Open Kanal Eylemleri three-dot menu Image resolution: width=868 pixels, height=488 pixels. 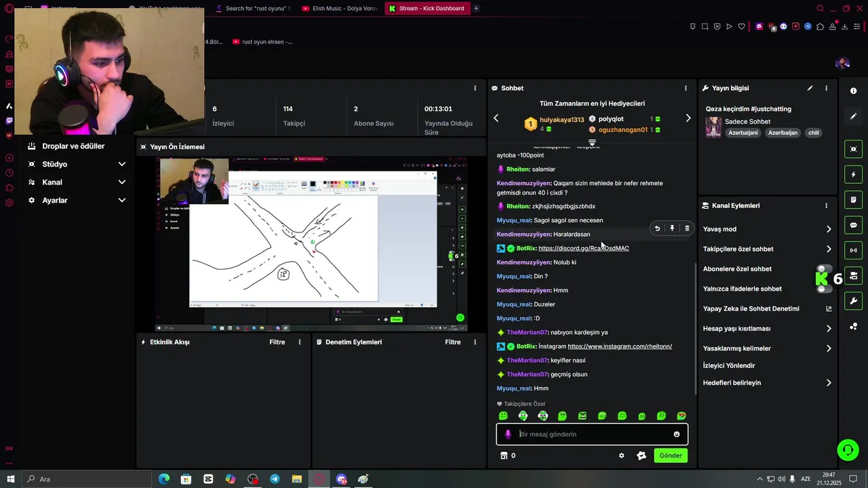pyautogui.click(x=826, y=205)
